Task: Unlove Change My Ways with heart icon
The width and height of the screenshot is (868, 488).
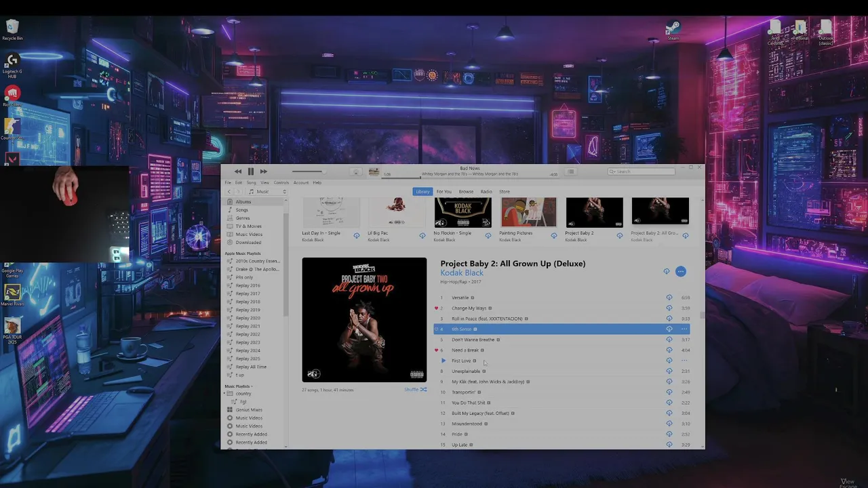Action: [436, 308]
